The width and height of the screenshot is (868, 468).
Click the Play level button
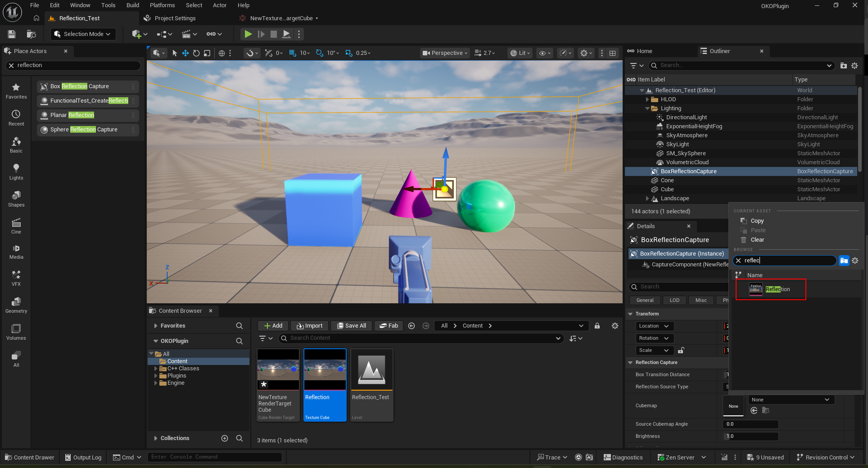tap(248, 34)
